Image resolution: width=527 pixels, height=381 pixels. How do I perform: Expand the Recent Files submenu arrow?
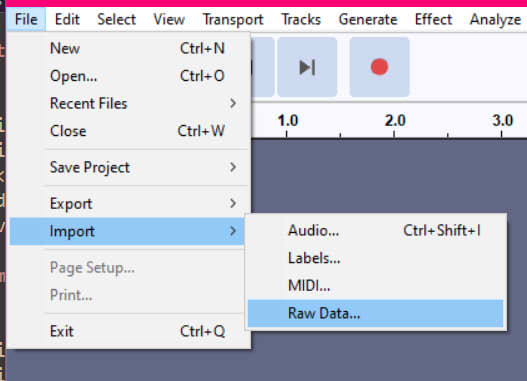click(x=233, y=103)
